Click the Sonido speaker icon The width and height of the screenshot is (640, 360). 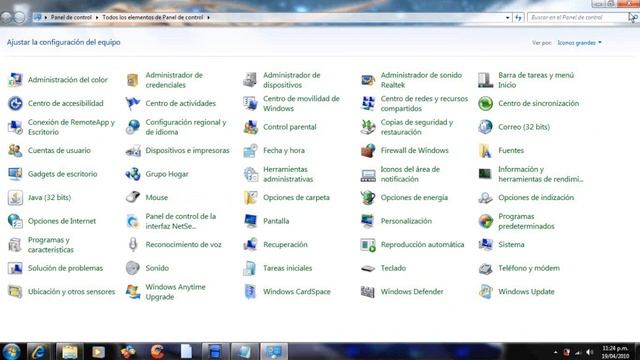click(133, 268)
